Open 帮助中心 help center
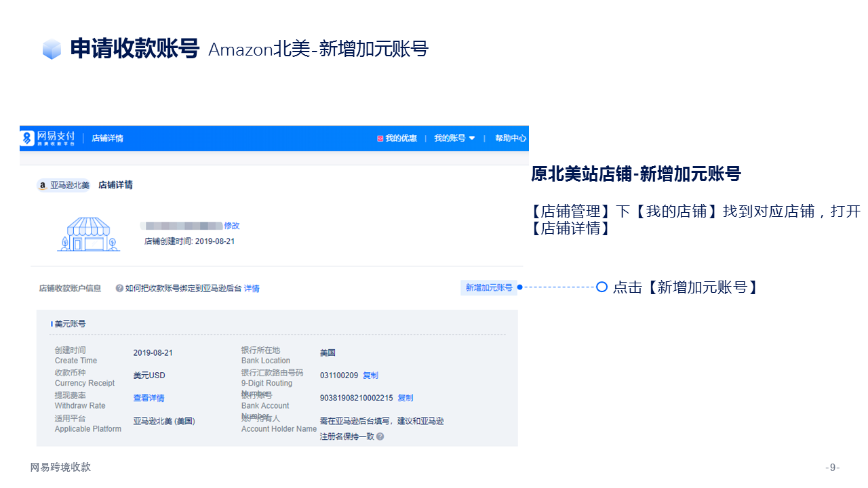 (511, 138)
